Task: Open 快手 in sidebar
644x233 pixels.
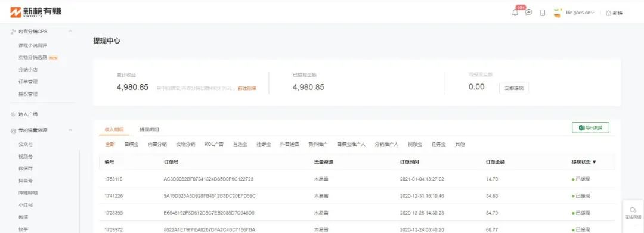Action: click(23, 229)
